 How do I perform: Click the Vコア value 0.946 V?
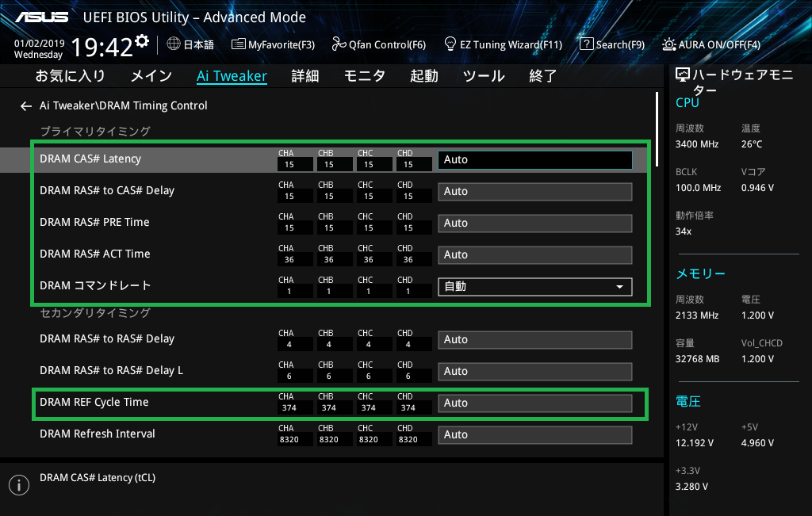pos(757,188)
